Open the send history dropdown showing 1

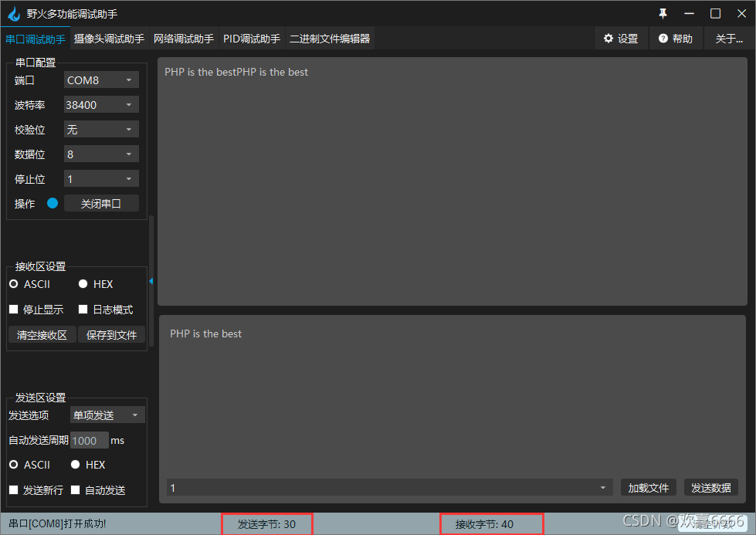click(x=389, y=488)
